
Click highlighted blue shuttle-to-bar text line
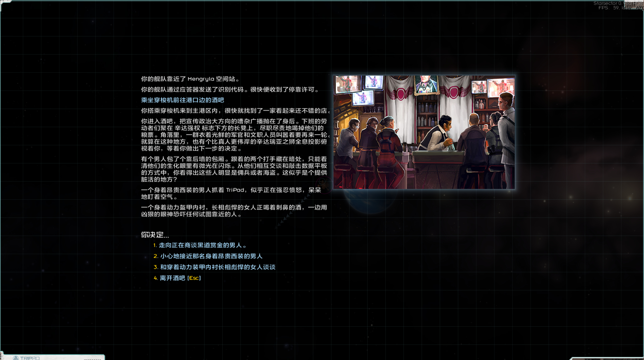(x=182, y=100)
